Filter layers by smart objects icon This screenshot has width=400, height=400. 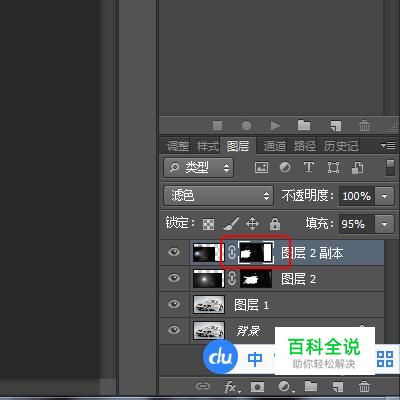(x=357, y=168)
